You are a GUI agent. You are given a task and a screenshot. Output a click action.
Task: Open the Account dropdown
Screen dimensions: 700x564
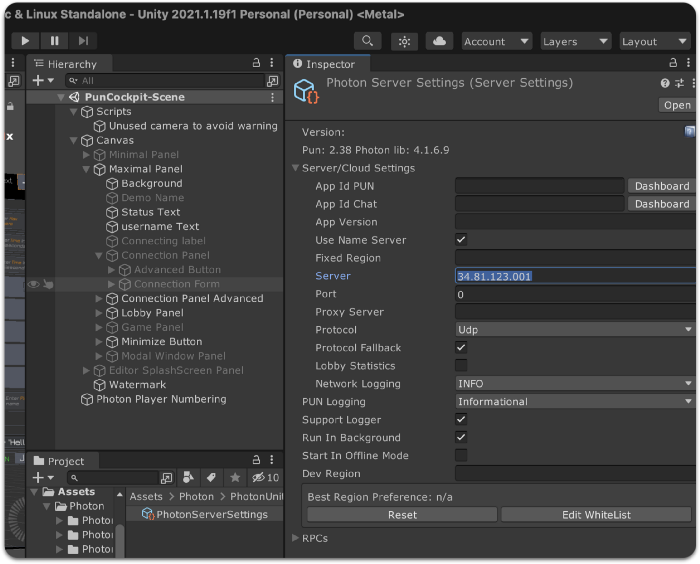point(496,42)
